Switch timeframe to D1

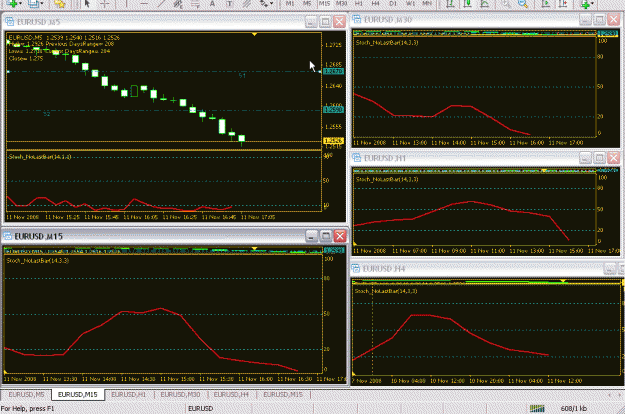coord(393,4)
